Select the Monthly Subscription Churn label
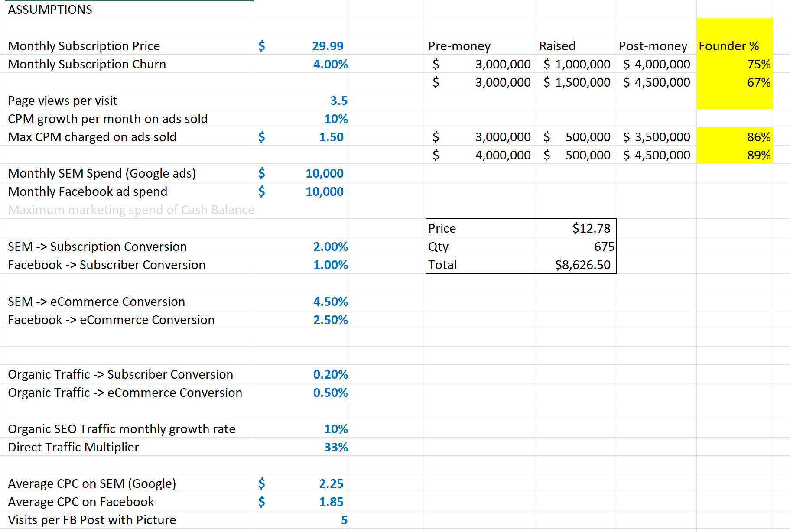The image size is (790, 532). 128,64
